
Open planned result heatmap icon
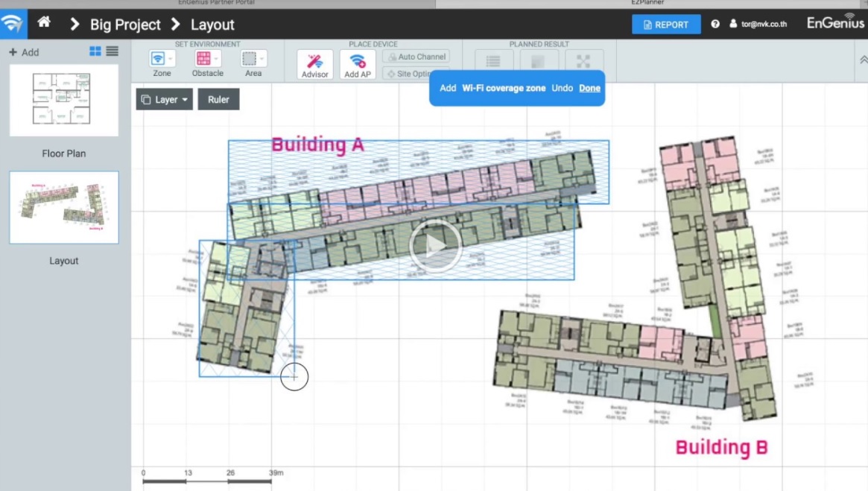tap(538, 60)
